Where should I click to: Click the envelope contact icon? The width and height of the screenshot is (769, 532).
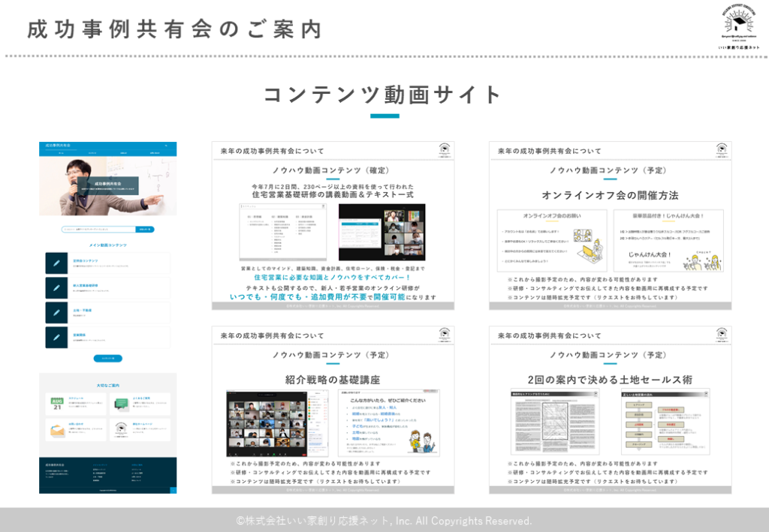[56, 430]
